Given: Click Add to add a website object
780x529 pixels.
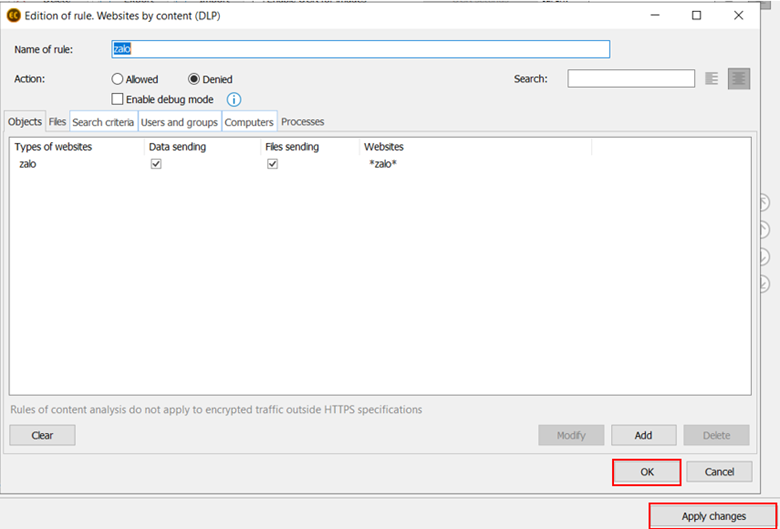Looking at the screenshot, I should [643, 435].
